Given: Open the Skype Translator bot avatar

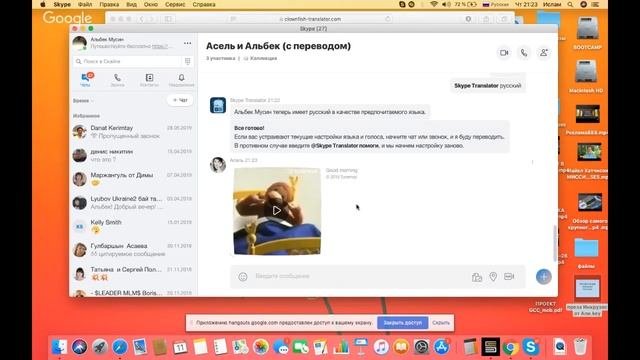Looking at the screenshot, I should (x=218, y=105).
